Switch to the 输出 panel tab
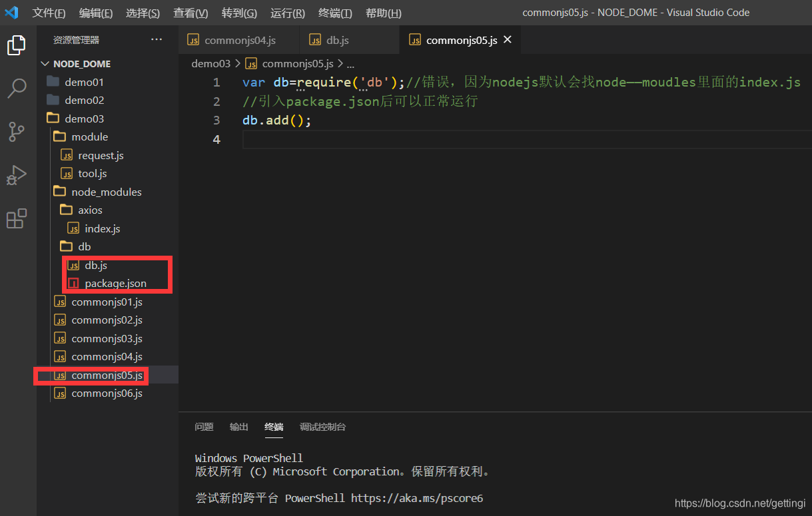 tap(239, 427)
